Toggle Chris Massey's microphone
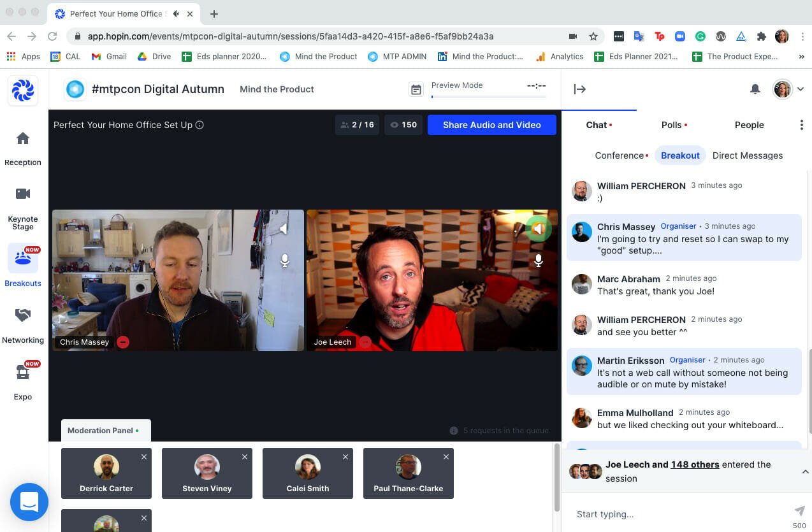Screen dimensions: 812x532 click(x=285, y=261)
